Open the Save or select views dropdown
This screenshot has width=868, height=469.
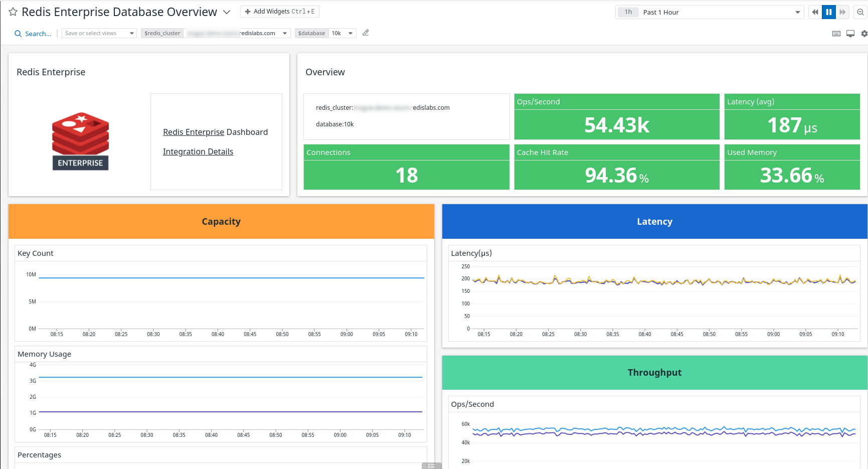coord(99,33)
